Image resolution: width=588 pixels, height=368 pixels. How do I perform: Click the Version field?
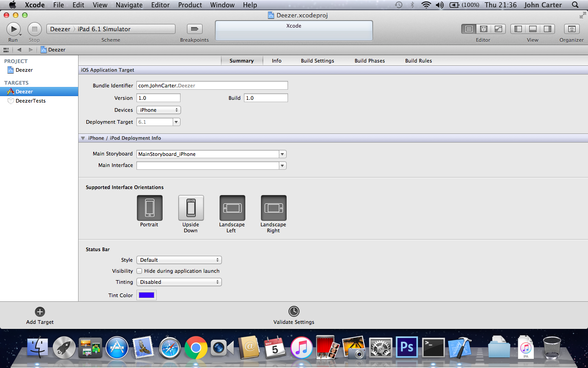tap(158, 98)
